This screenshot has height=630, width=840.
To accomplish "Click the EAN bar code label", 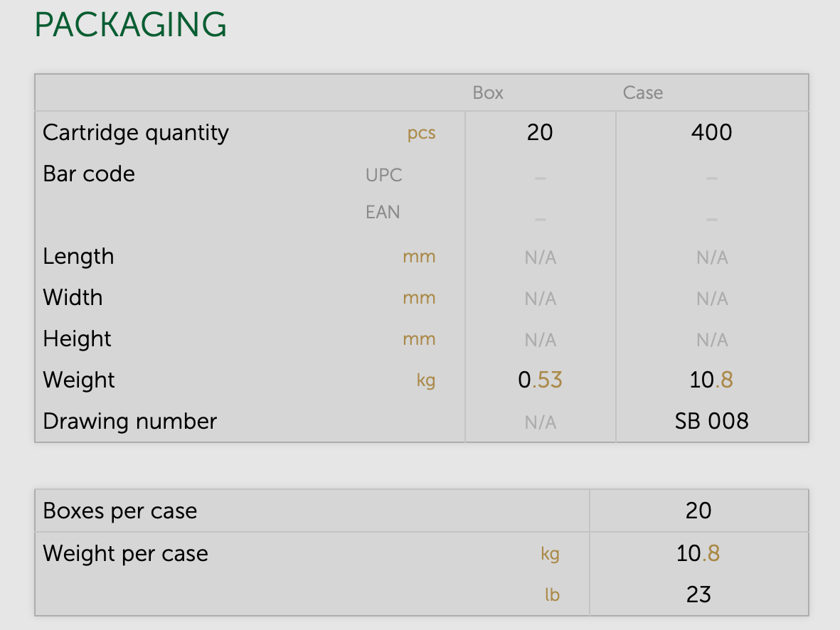I will [383, 212].
